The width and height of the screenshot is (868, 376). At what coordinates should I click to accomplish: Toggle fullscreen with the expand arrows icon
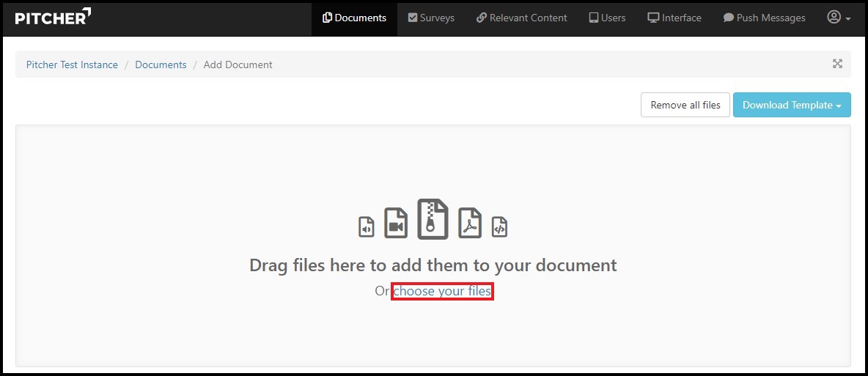coord(837,64)
